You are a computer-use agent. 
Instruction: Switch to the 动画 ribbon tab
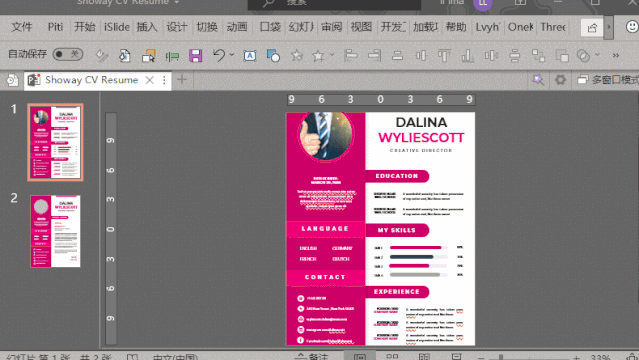tap(237, 27)
